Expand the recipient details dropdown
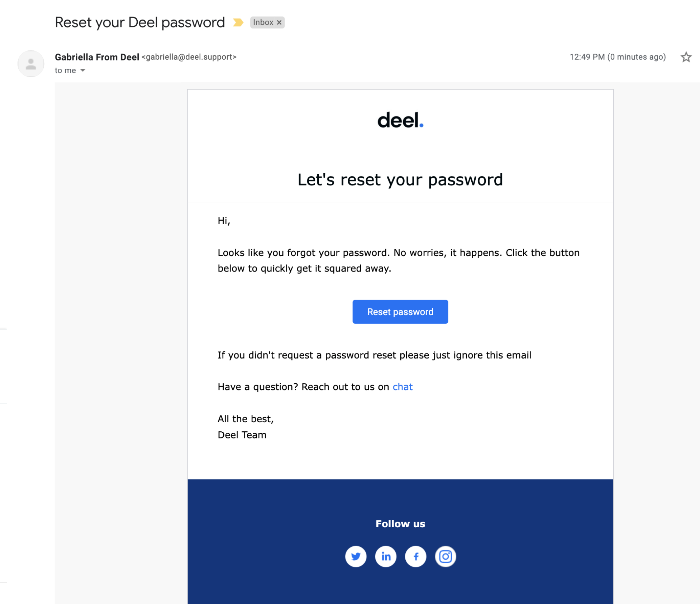700x604 pixels. pyautogui.click(x=83, y=70)
